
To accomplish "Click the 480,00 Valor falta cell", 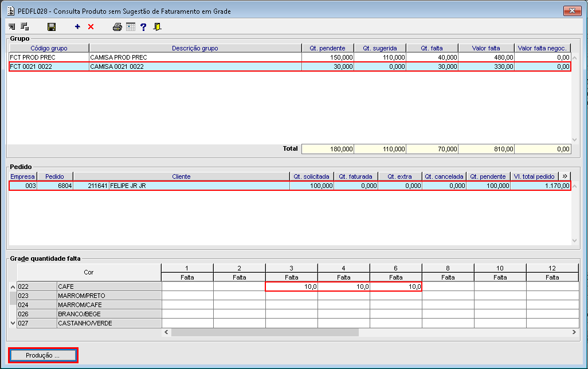I will pyautogui.click(x=486, y=57).
